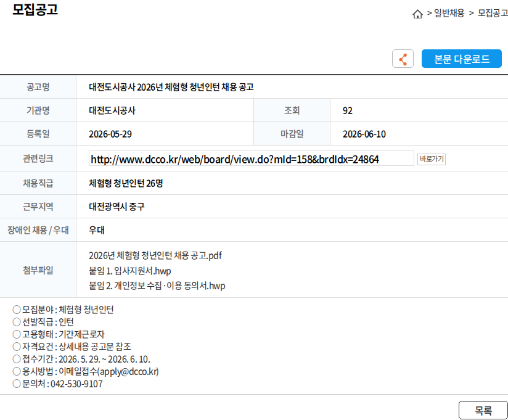Screen dimensions: 508x420
Task: Click the 문의처 042-530-9107 line
Action: pos(58,384)
